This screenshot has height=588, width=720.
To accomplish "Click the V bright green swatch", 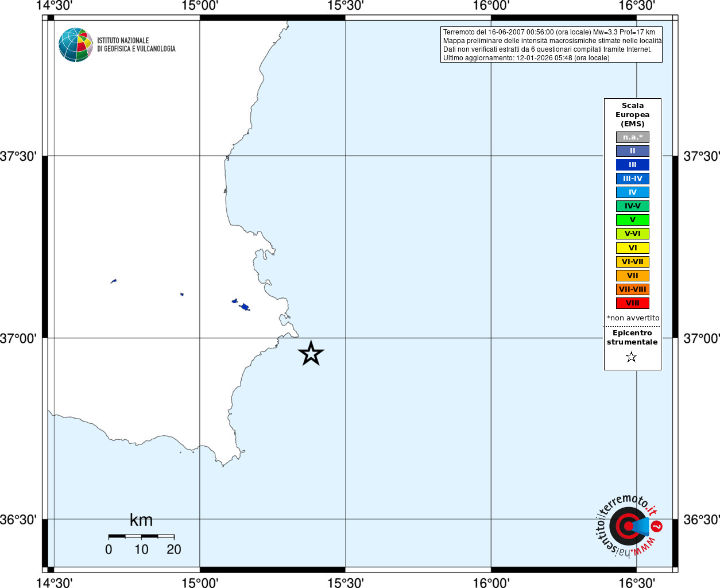I will click(633, 220).
